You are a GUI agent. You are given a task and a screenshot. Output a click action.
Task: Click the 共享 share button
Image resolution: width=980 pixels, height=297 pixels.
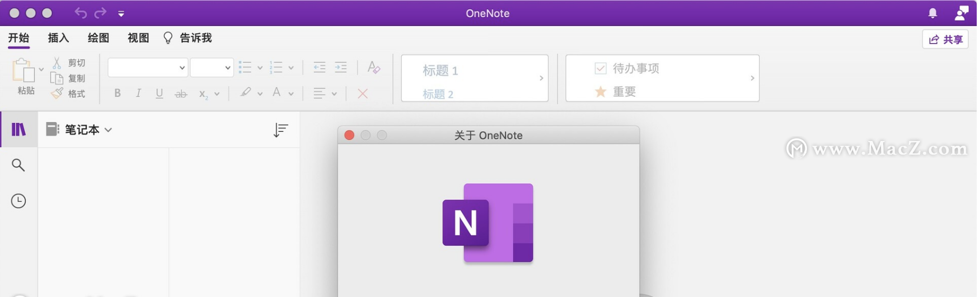tap(945, 39)
